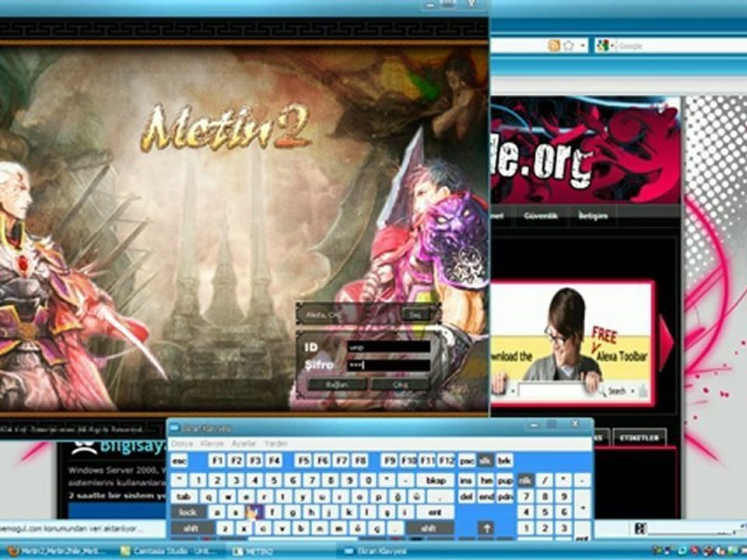Click the on-screen keyboard title bar icon

pyautogui.click(x=175, y=429)
